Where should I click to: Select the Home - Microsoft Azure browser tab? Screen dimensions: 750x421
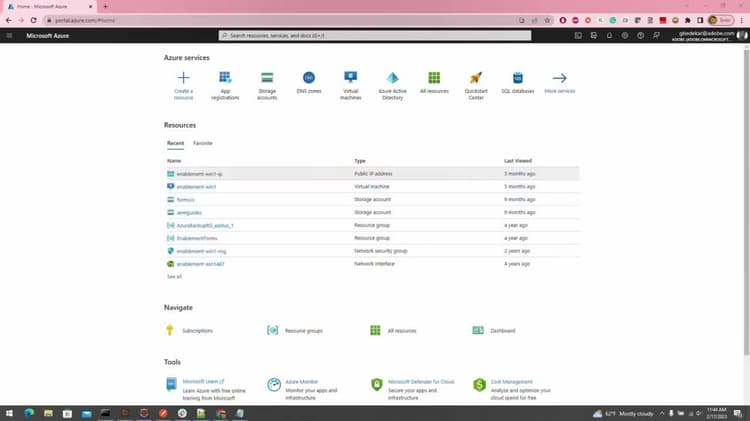click(x=49, y=7)
